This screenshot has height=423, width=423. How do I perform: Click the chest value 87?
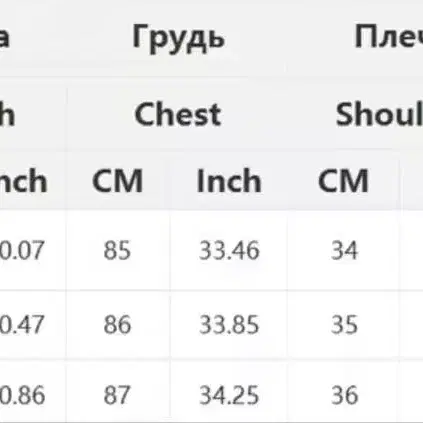[x=117, y=395]
